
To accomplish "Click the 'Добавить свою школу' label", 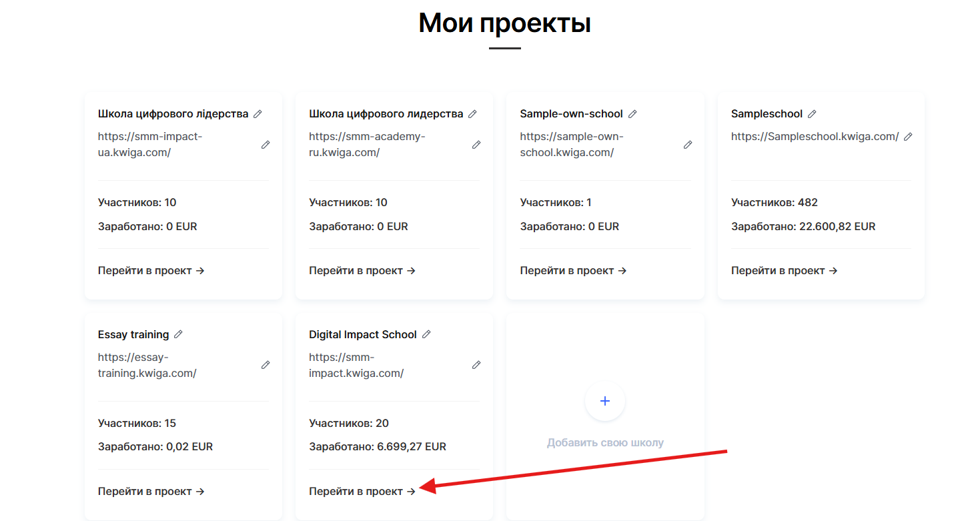I will (605, 443).
